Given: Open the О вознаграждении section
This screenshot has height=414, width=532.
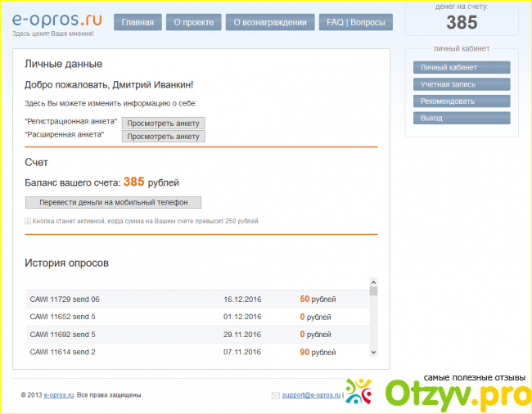Looking at the screenshot, I should [269, 23].
